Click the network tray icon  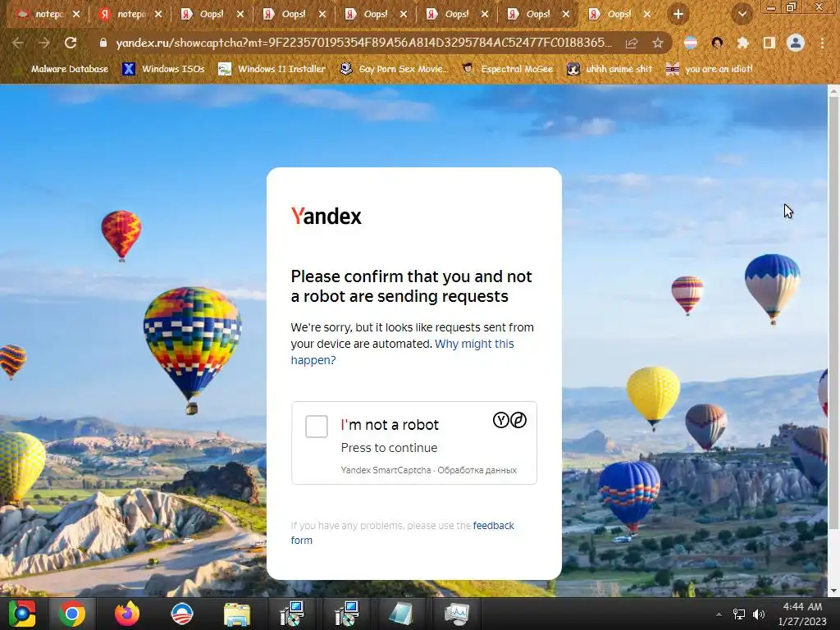click(739, 614)
